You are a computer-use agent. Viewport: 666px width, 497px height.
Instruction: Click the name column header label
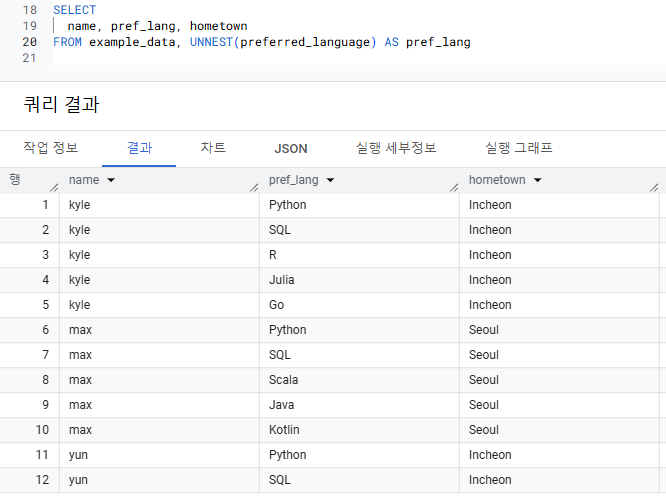pyautogui.click(x=84, y=180)
